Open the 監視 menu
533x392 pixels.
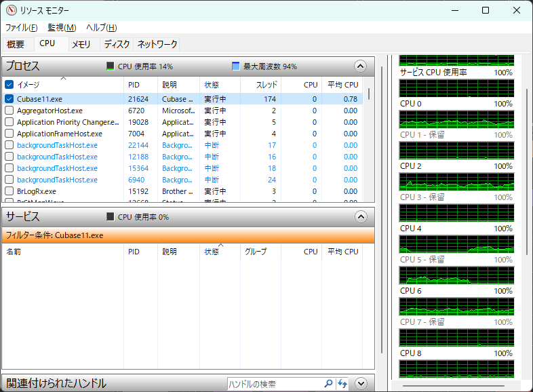point(62,28)
